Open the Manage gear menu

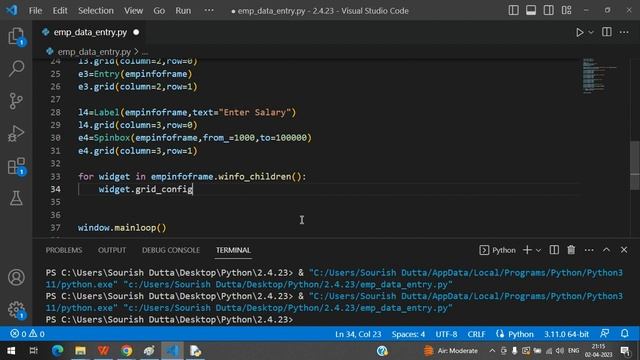(x=16, y=310)
